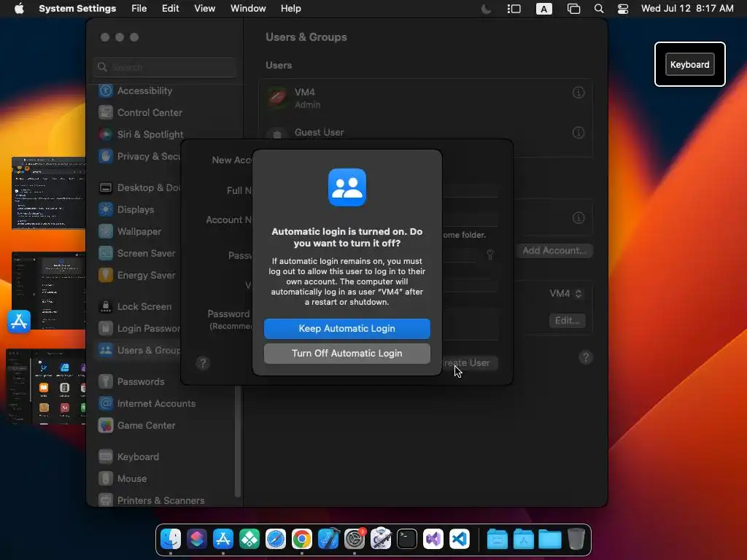
Task: Open Control Center sidebar icon
Action: (106, 112)
